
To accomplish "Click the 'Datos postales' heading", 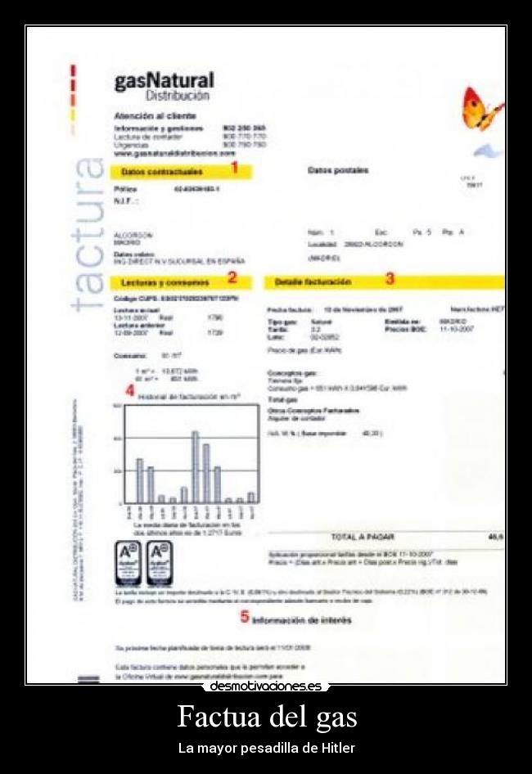I will (x=338, y=170).
